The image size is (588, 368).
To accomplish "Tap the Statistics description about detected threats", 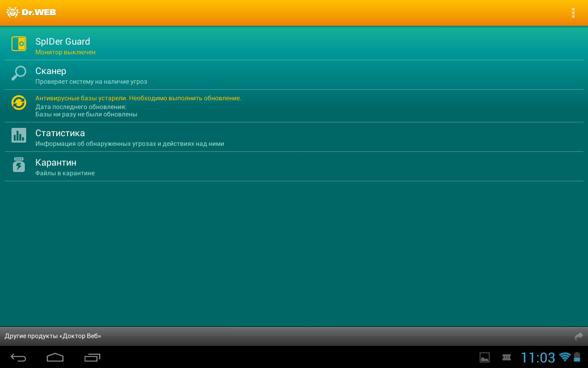I will [x=130, y=144].
